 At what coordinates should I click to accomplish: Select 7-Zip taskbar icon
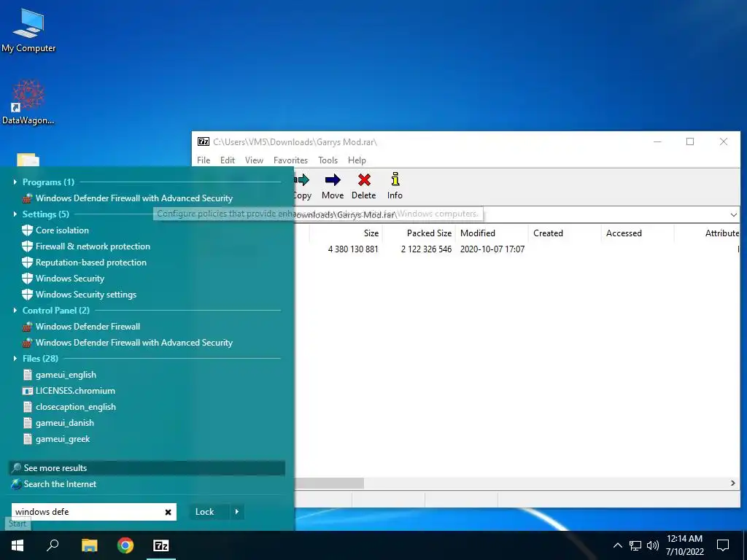click(x=161, y=545)
